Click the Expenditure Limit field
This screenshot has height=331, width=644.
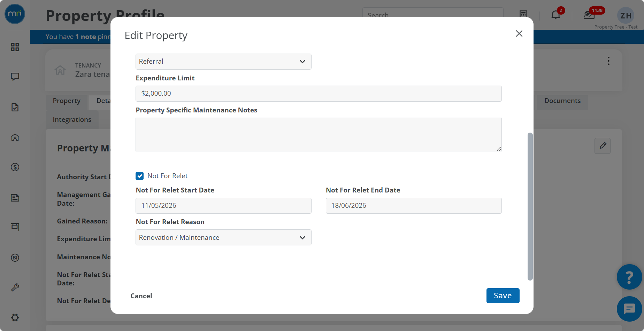(319, 94)
